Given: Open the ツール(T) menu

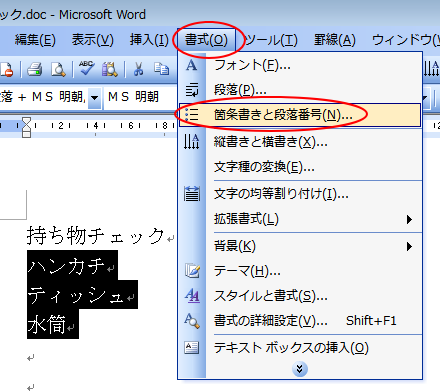Looking at the screenshot, I should tap(271, 40).
